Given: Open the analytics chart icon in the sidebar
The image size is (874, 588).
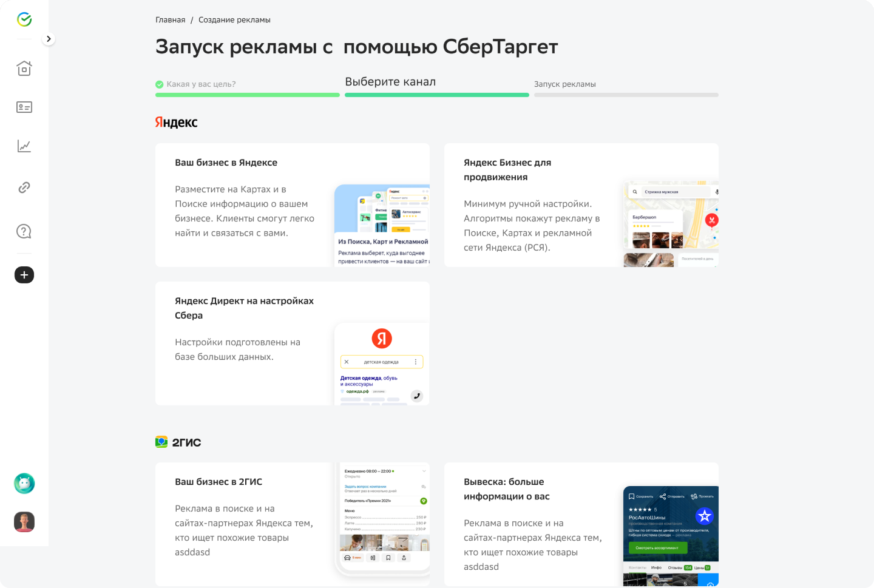Looking at the screenshot, I should coord(24,146).
